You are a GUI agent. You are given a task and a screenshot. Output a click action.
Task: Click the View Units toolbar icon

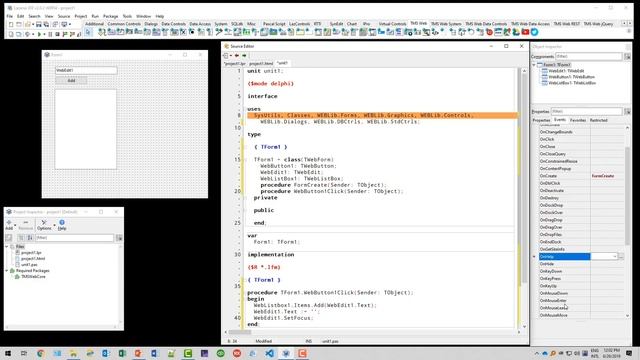click(x=11, y=34)
